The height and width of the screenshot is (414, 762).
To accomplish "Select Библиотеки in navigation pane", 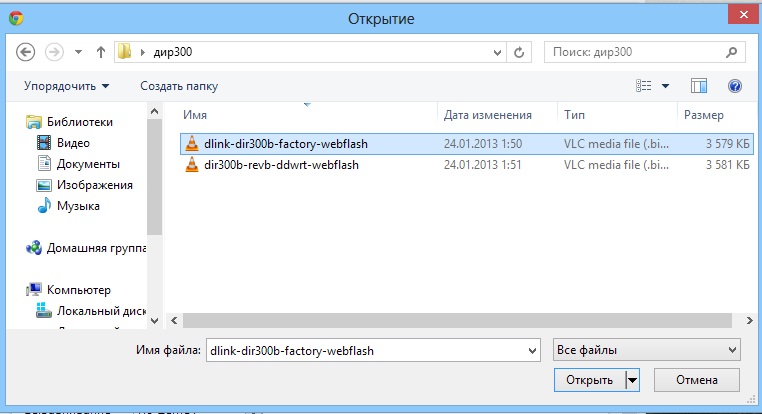I will pyautogui.click(x=80, y=122).
